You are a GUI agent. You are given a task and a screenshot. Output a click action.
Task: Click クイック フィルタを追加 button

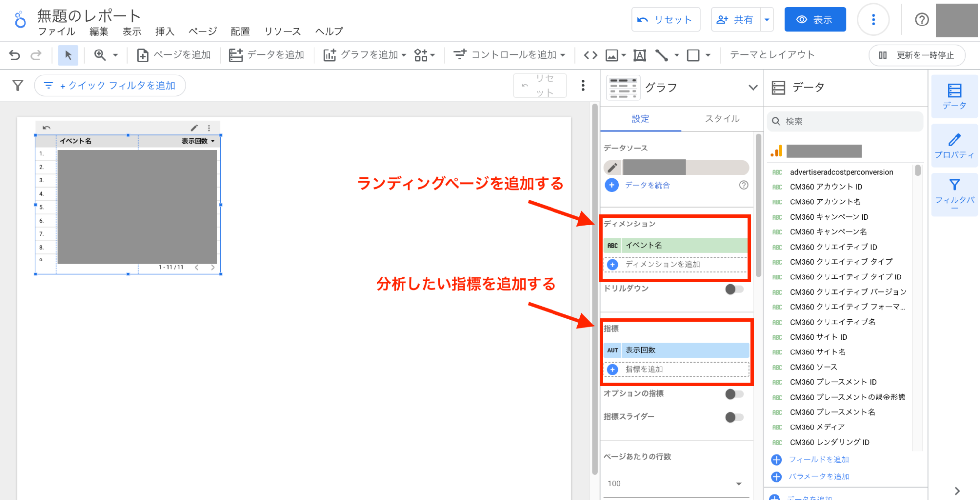pos(110,86)
